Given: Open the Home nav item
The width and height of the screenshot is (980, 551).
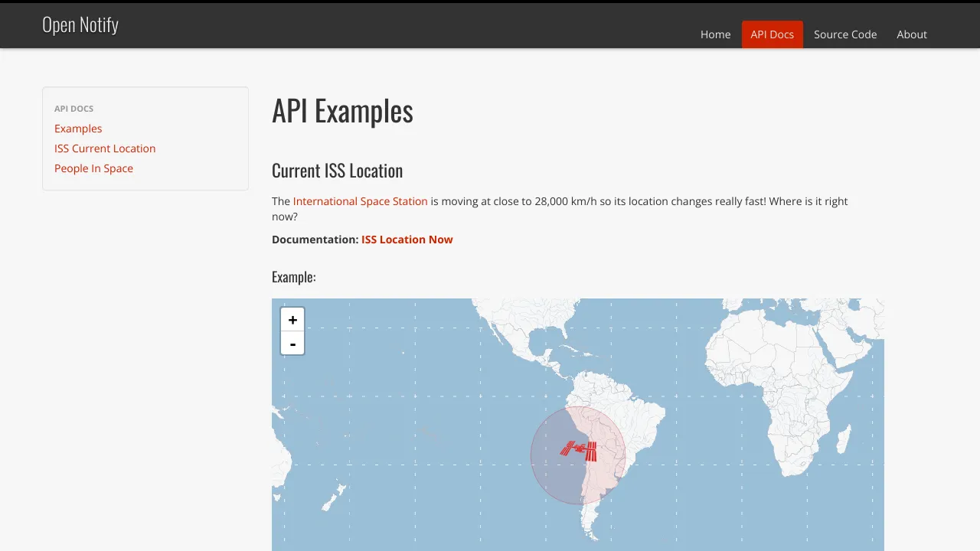Looking at the screenshot, I should pyautogui.click(x=715, y=34).
